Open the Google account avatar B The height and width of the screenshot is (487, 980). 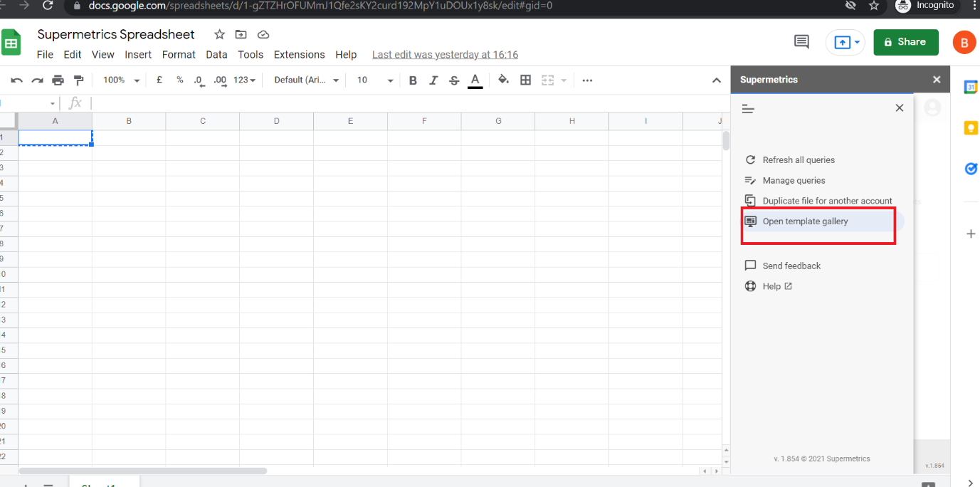[x=964, y=43]
